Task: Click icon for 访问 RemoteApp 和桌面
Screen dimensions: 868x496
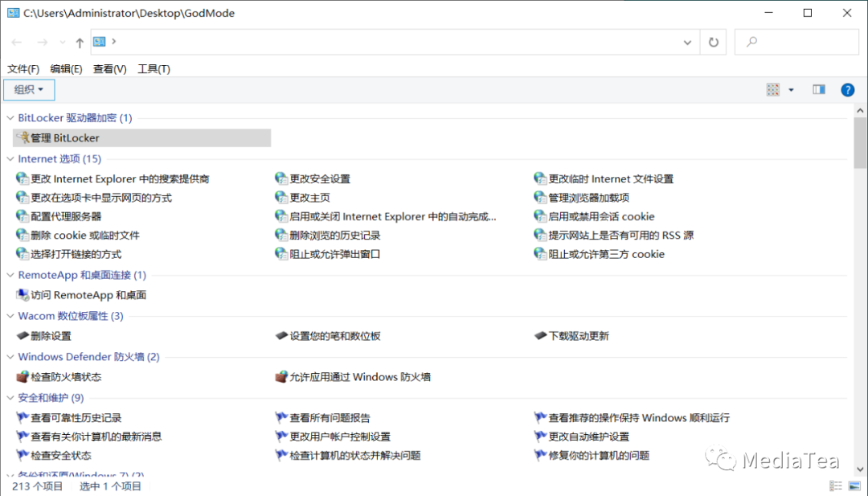Action: point(23,294)
